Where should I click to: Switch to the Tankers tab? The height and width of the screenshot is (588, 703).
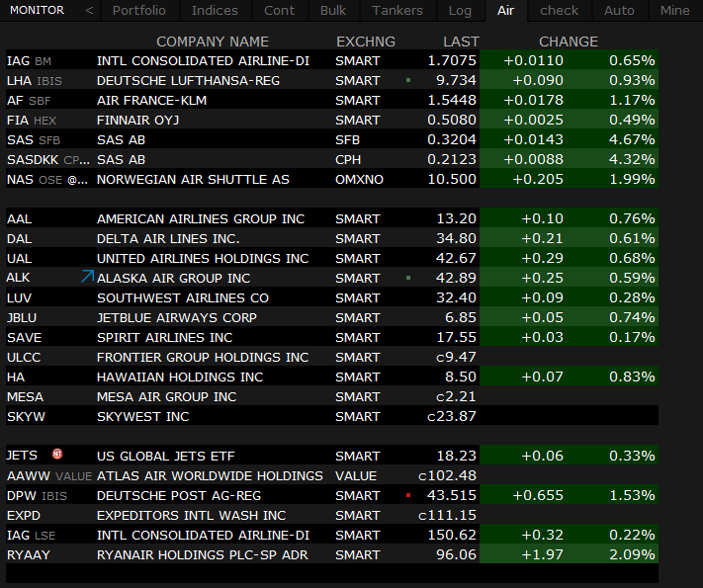[x=397, y=10]
